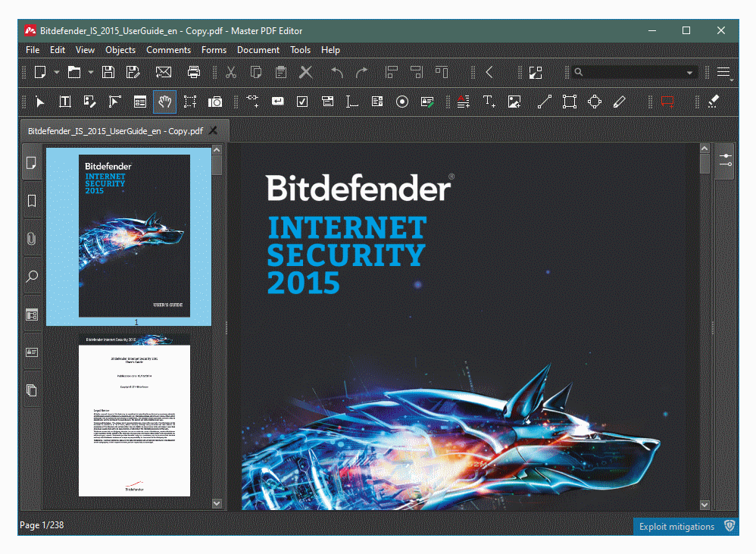Show the Attachments paperclip panel
The width and height of the screenshot is (756, 554).
pos(32,238)
